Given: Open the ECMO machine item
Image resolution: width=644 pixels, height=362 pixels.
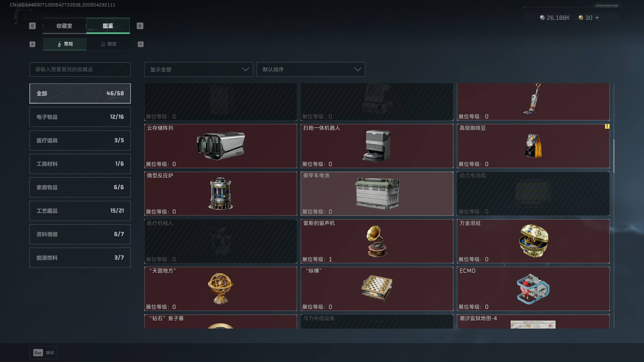Looking at the screenshot, I should 533,289.
